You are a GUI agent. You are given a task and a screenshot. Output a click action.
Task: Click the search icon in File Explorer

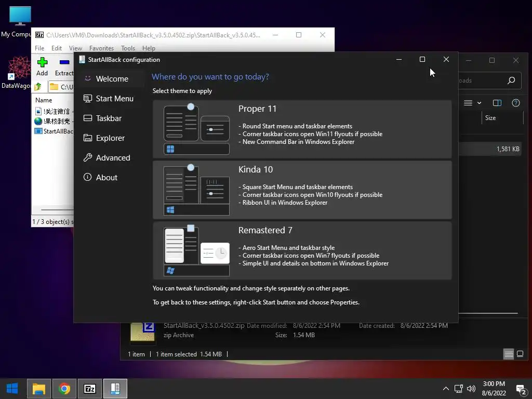coord(511,81)
